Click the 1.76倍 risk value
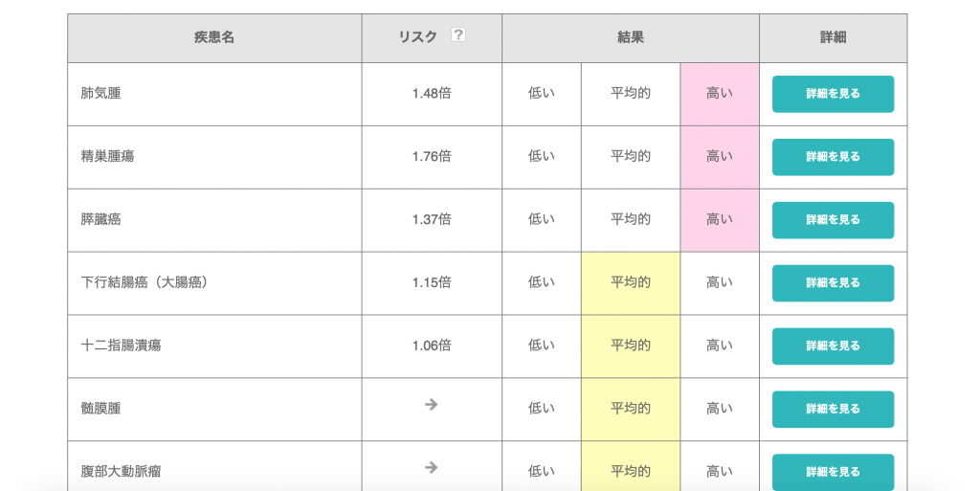Image resolution: width=980 pixels, height=491 pixels. [432, 157]
